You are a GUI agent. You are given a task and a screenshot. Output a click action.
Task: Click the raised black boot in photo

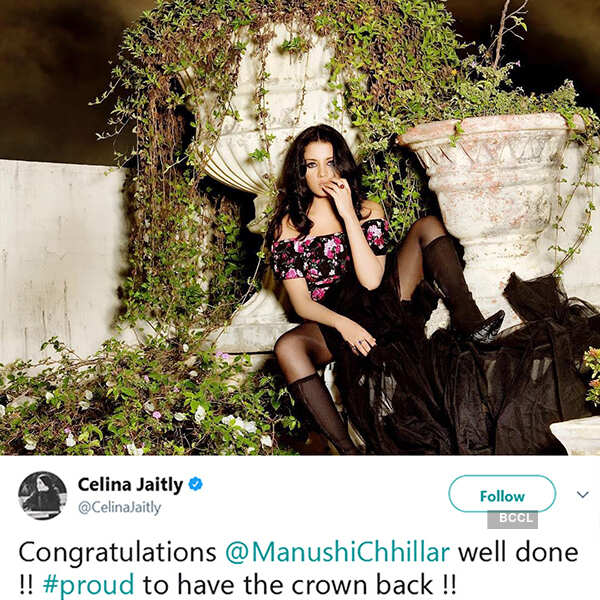pyautogui.click(x=461, y=289)
